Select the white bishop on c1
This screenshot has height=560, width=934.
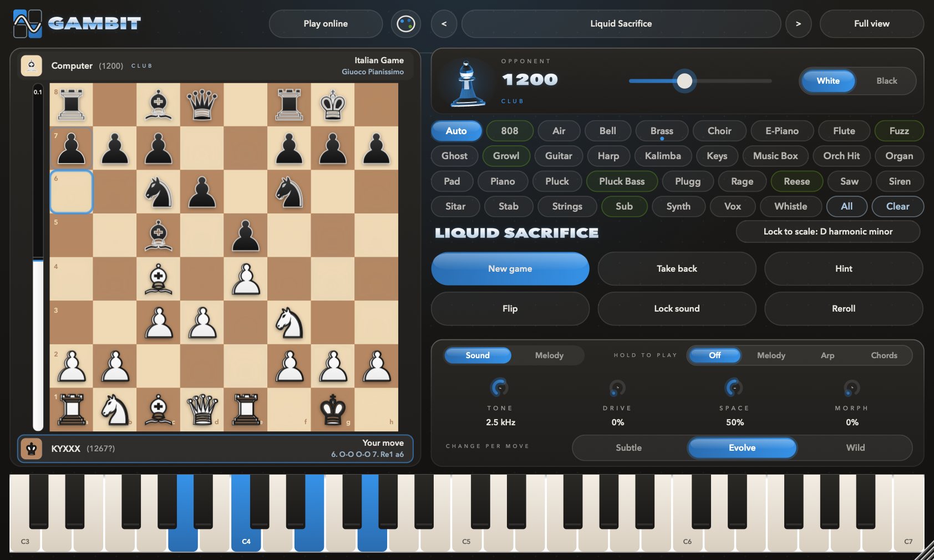[x=159, y=410]
